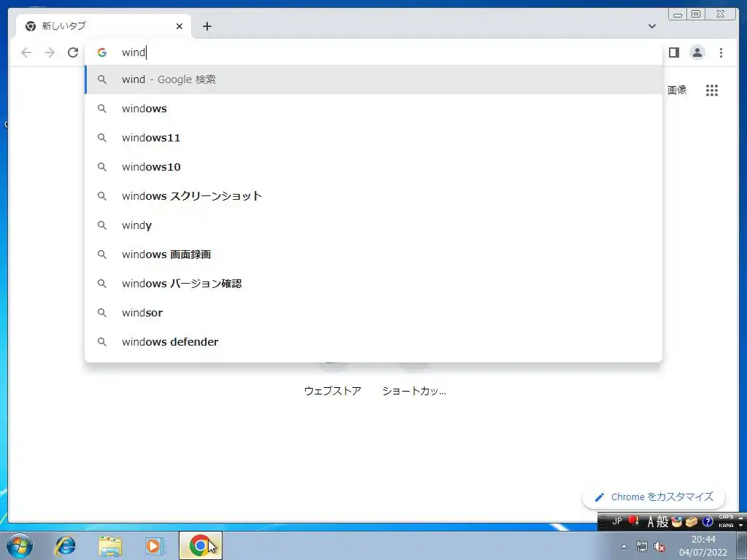This screenshot has height=560, width=747.
Task: Open the Windows Start button
Action: [x=19, y=545]
